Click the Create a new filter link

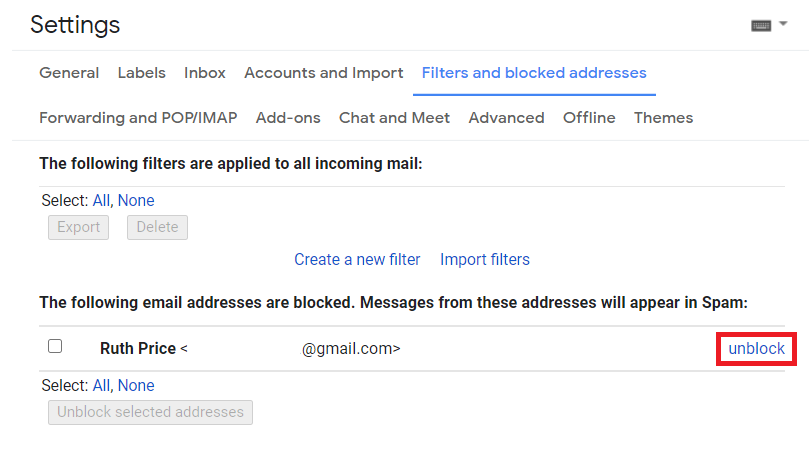[x=357, y=259]
